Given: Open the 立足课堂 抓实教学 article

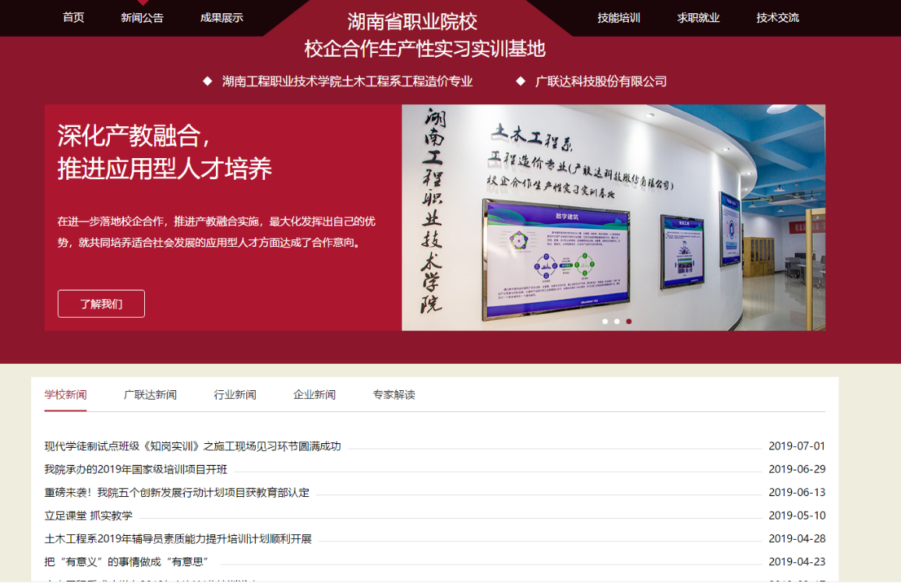Looking at the screenshot, I should click(88, 516).
